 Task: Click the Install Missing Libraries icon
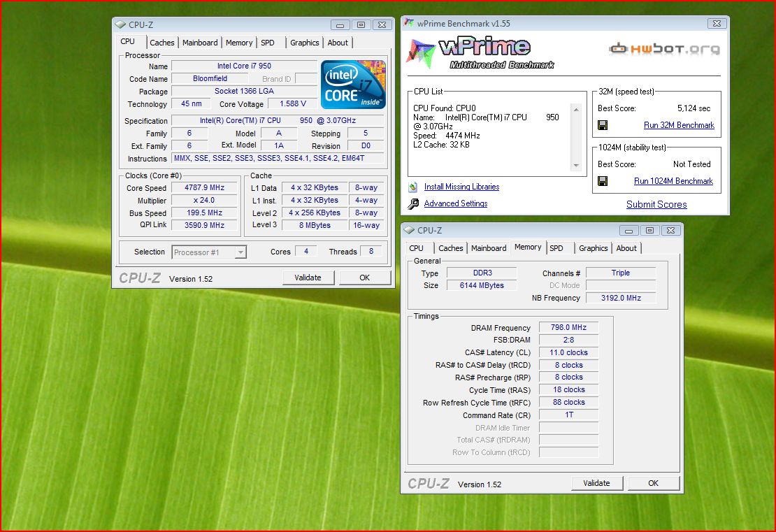pyautogui.click(x=412, y=187)
